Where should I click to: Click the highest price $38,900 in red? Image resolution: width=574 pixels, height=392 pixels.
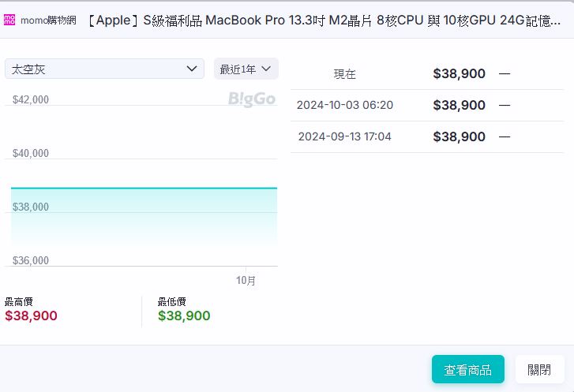pos(31,315)
